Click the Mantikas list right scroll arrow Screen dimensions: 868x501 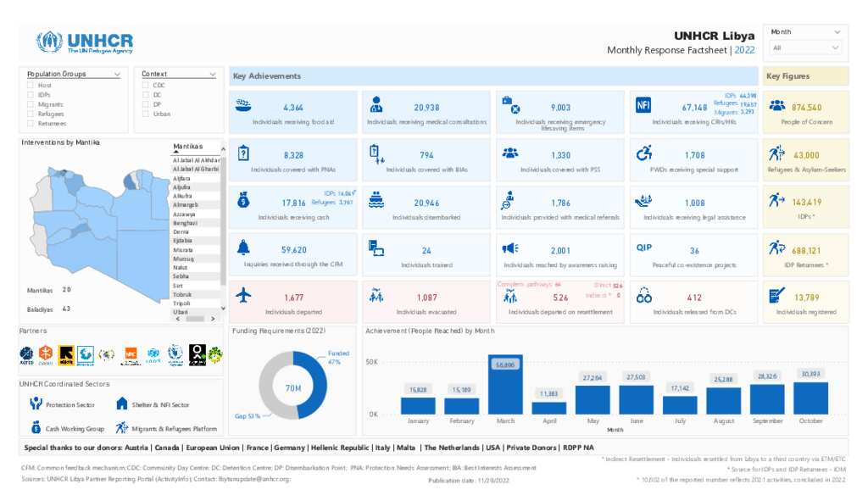pos(213,319)
